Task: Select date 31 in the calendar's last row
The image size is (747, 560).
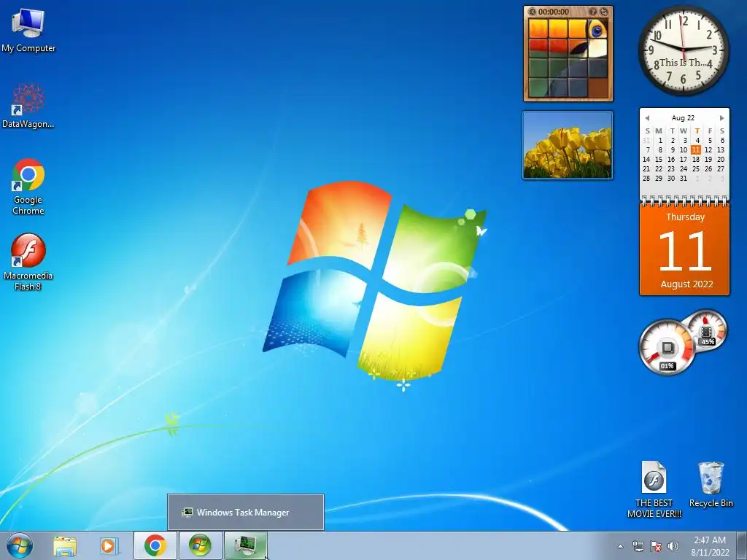Action: click(x=683, y=178)
